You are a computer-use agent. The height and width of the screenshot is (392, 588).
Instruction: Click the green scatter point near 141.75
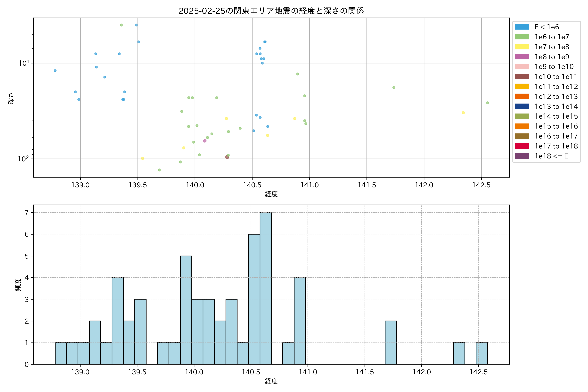point(394,88)
